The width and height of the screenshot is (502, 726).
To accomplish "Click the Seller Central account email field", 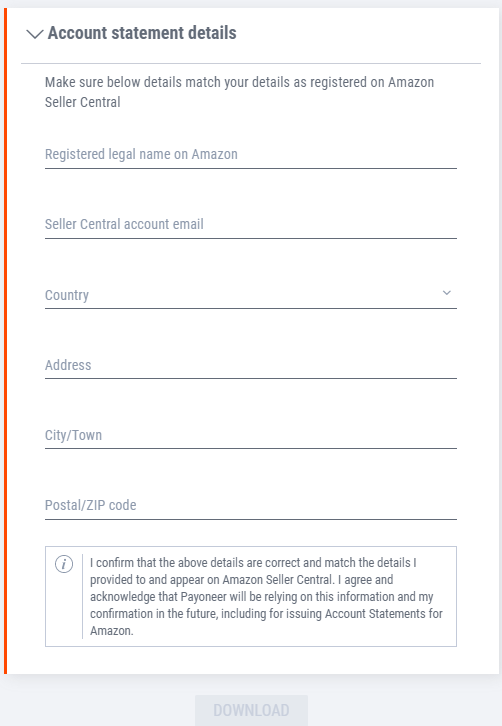I will click(x=251, y=225).
